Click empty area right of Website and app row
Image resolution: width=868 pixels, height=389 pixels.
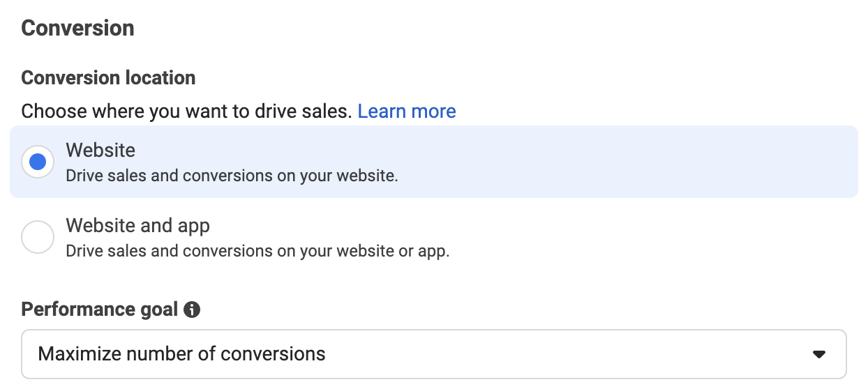(656, 237)
